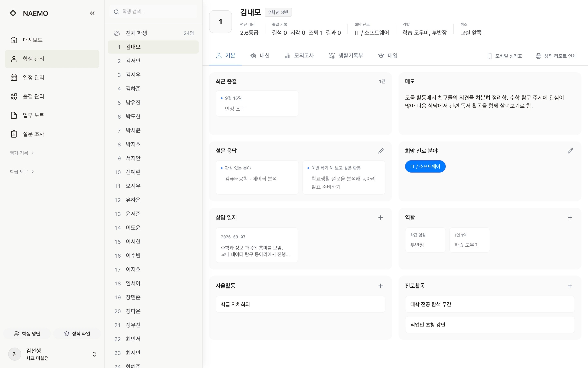Switch to the 대입 tab
588x368 pixels.
[388, 56]
